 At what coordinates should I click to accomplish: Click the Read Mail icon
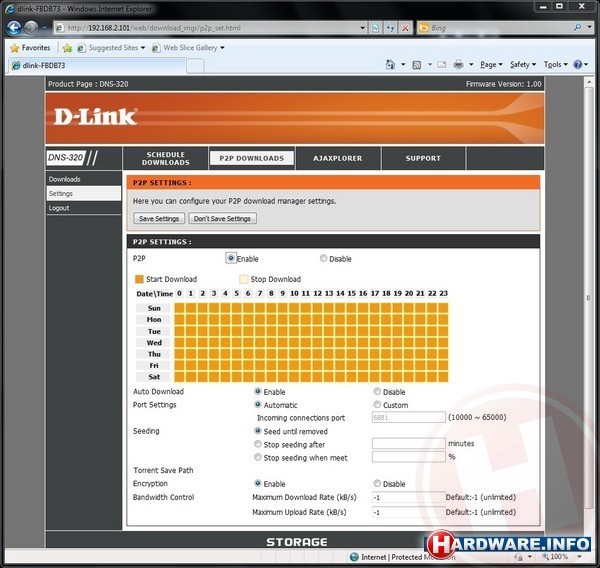442,64
